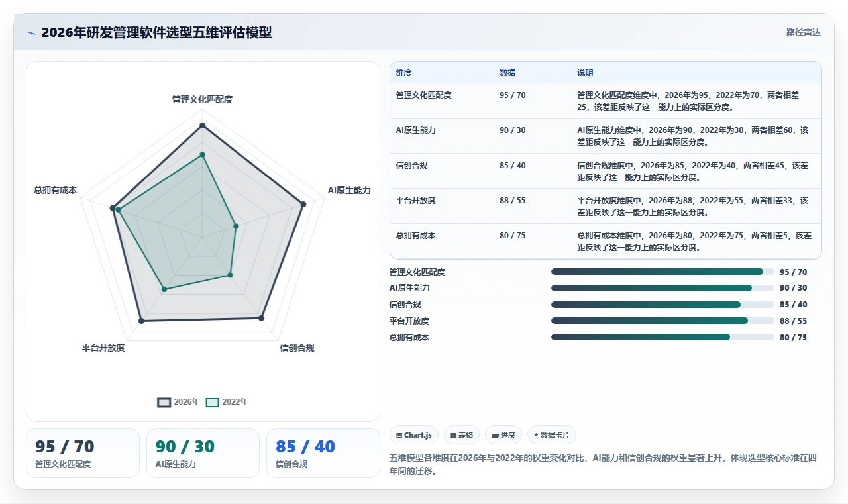Click table value 85 / 40

pyautogui.click(x=513, y=166)
